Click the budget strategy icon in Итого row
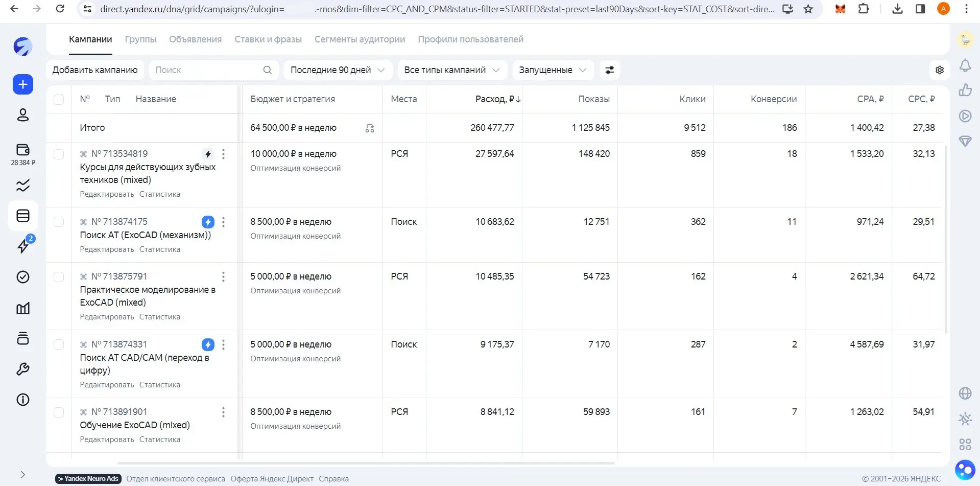This screenshot has height=486, width=980. [x=370, y=128]
